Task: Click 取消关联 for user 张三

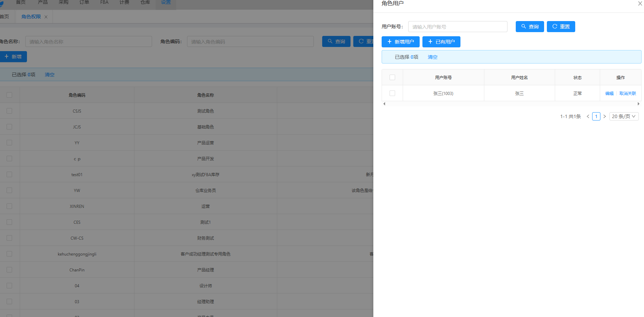Action: (627, 94)
